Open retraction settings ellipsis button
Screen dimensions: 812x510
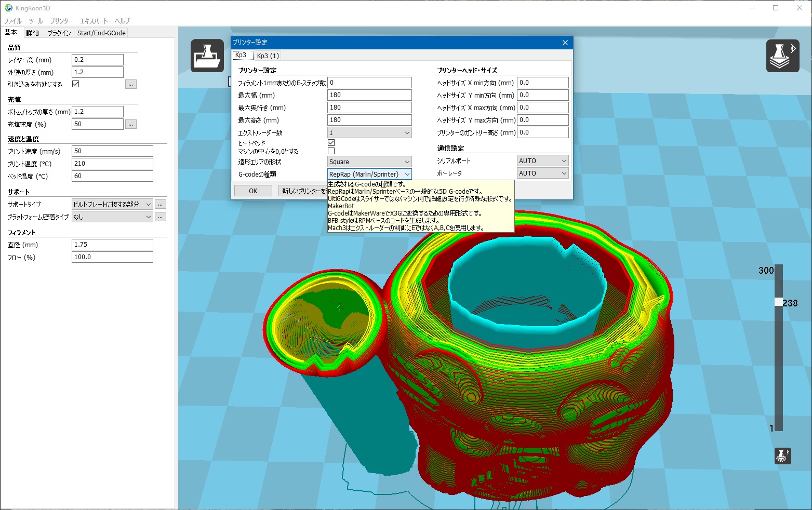click(x=131, y=84)
